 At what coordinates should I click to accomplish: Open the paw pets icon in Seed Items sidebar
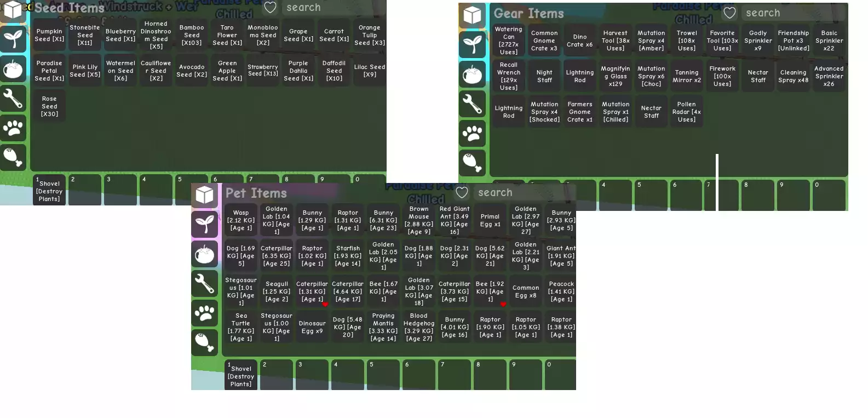pos(13,128)
